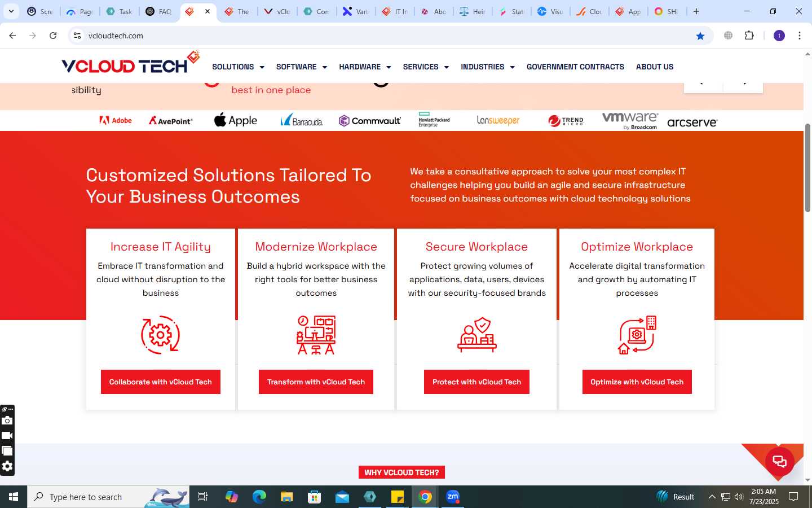812x508 pixels.
Task: View site information icon in address bar
Action: [x=77, y=36]
